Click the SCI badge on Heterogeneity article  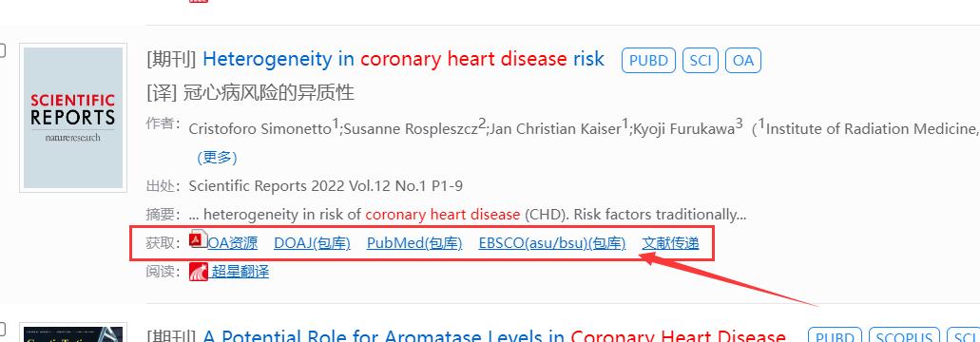pos(700,61)
